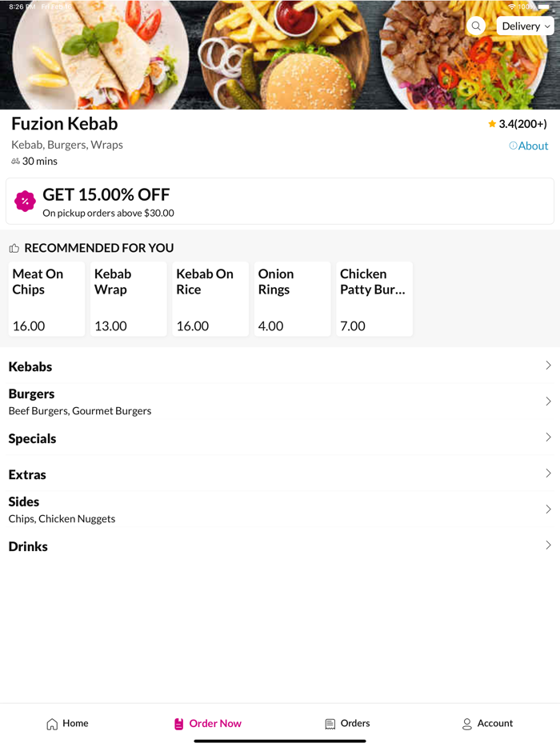Image resolution: width=560 pixels, height=747 pixels.
Task: Select the Meat On Chips recommended item
Action: point(46,299)
